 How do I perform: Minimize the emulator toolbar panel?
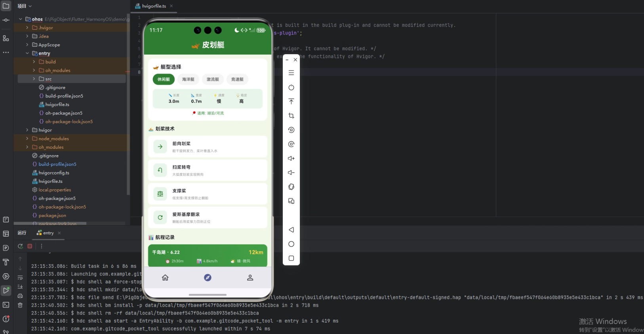point(287,60)
